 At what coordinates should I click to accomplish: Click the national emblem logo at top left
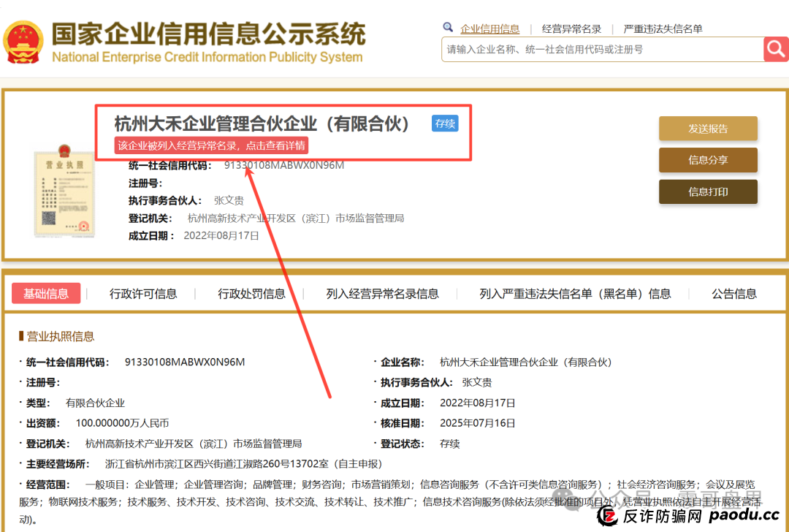(24, 35)
